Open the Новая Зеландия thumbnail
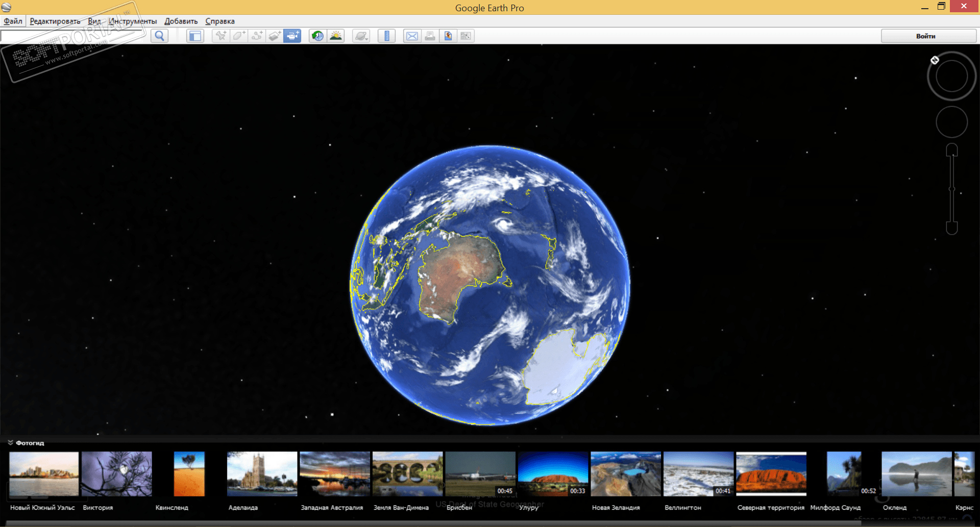This screenshot has width=980, height=527. point(626,473)
